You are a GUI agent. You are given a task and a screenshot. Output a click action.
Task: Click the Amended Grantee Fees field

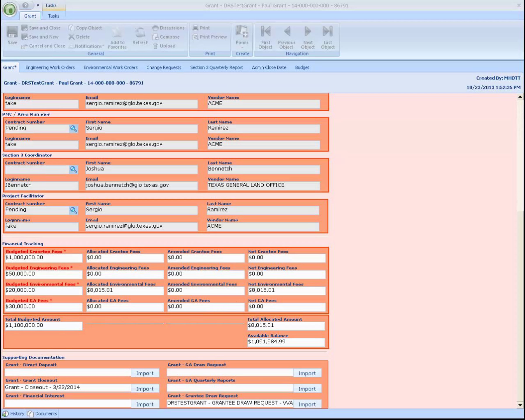[206, 258]
